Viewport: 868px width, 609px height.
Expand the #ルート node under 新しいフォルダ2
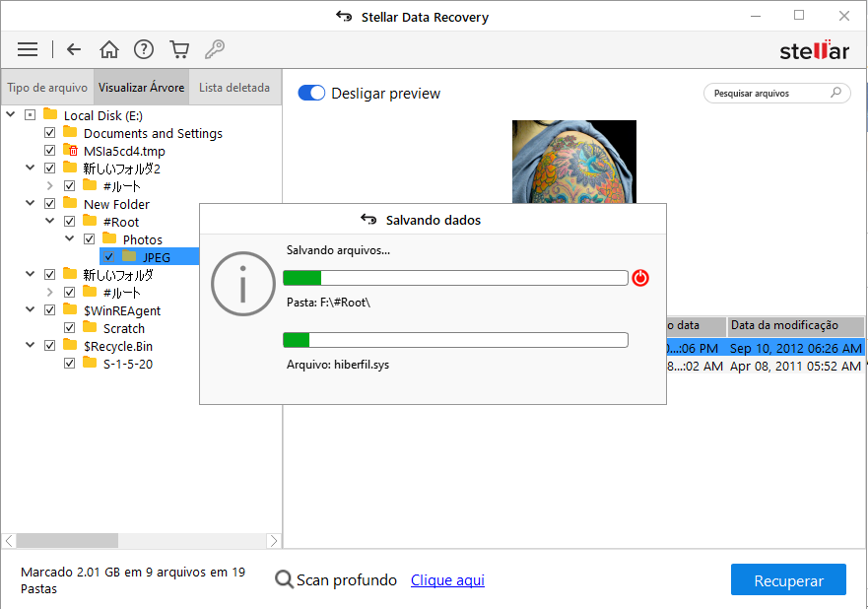click(50, 186)
